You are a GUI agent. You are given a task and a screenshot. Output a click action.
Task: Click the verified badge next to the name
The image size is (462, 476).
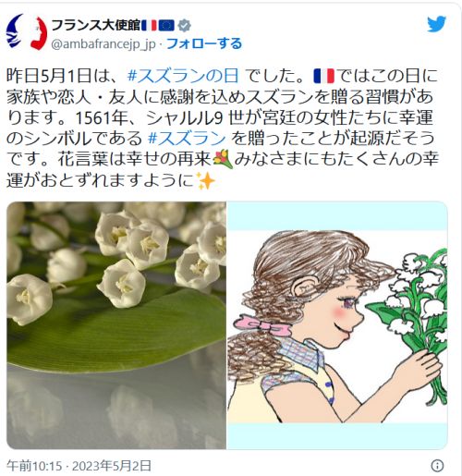pos(184,26)
